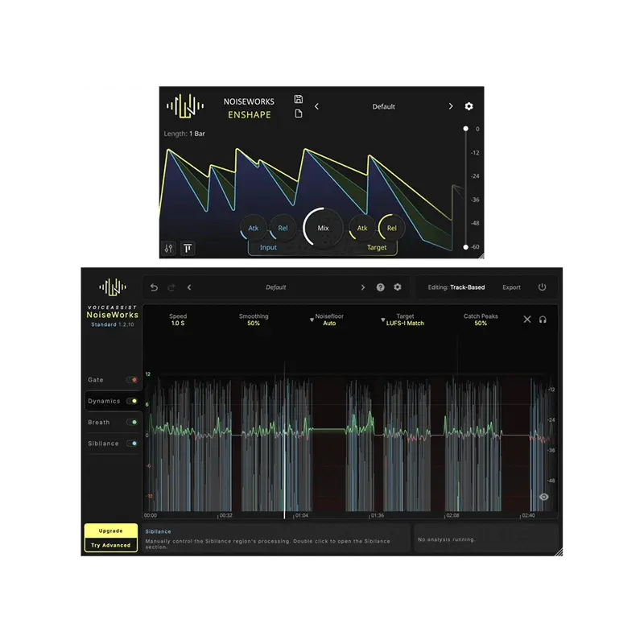Click the Input Atk knob
This screenshot has height=644, width=644.
[254, 228]
